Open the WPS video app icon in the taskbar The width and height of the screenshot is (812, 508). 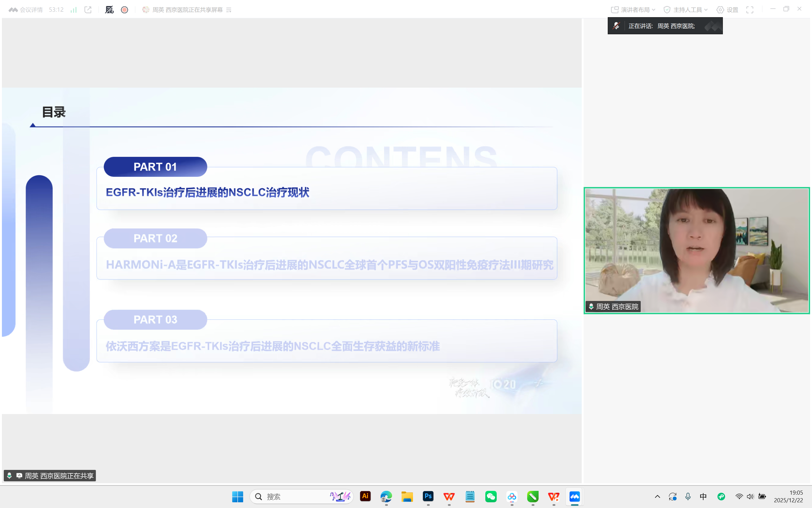point(553,496)
